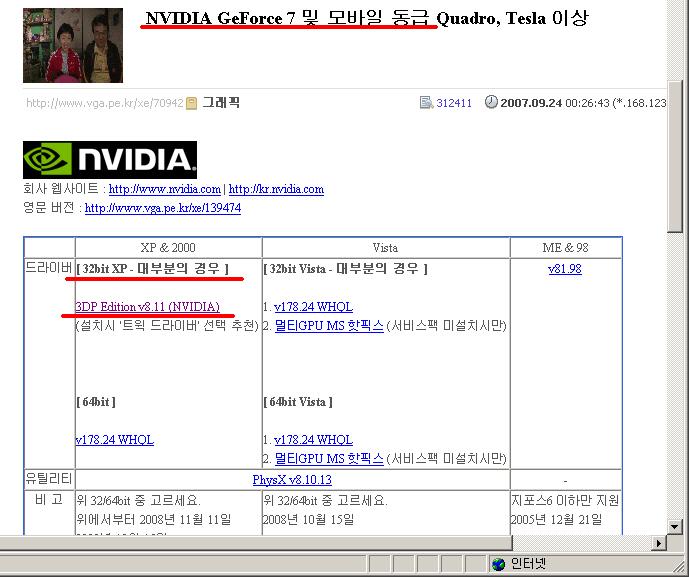Click the ME & 98 column header

pyautogui.click(x=565, y=248)
